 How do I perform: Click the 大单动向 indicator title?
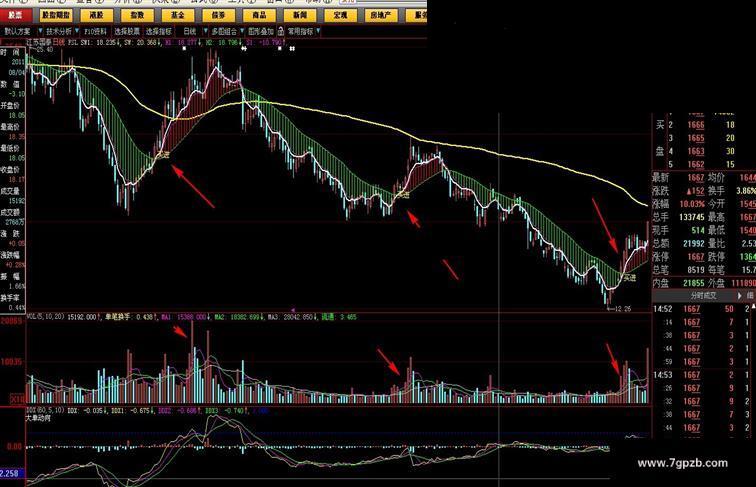pyautogui.click(x=38, y=419)
